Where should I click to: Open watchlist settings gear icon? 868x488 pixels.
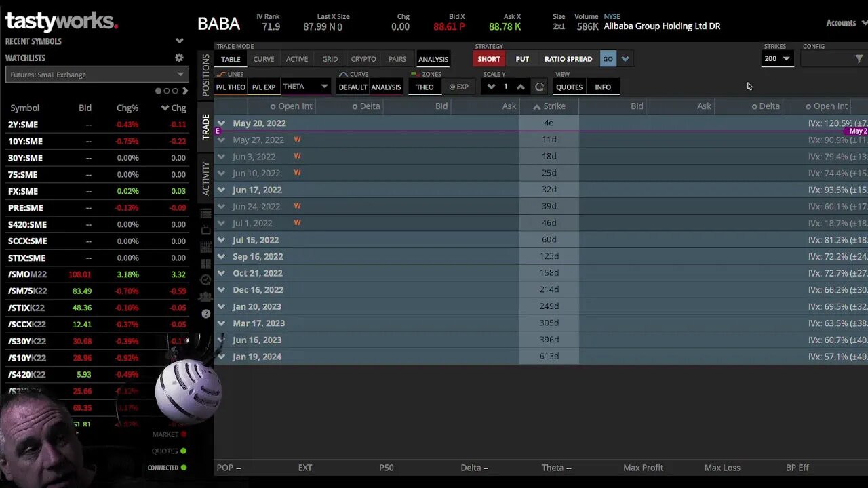pos(179,58)
